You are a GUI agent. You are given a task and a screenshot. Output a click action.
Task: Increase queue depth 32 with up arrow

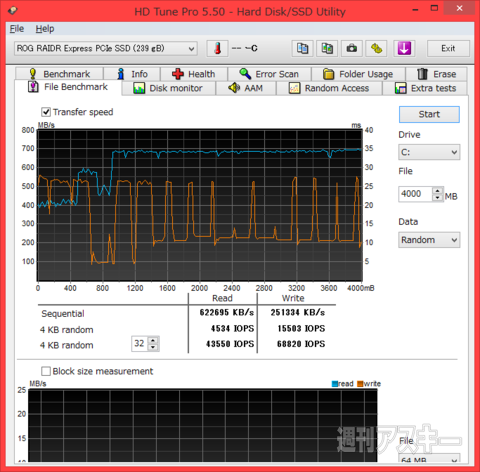tap(153, 340)
